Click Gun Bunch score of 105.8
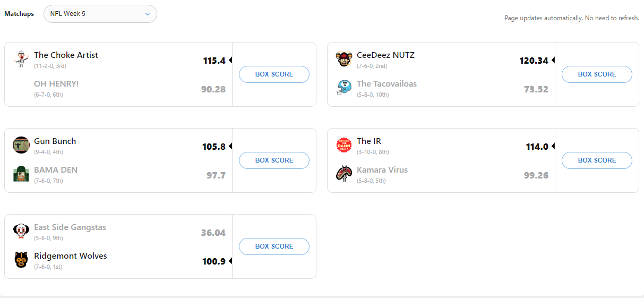 pyautogui.click(x=214, y=147)
